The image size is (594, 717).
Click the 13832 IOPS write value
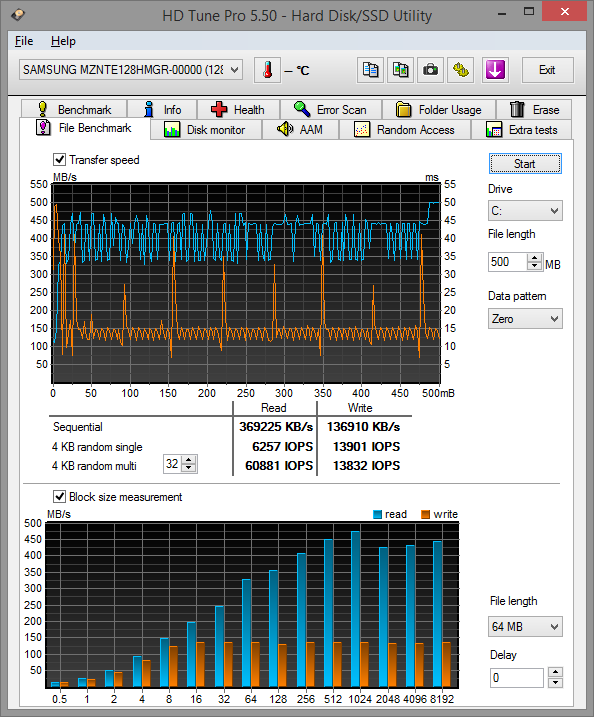366,466
